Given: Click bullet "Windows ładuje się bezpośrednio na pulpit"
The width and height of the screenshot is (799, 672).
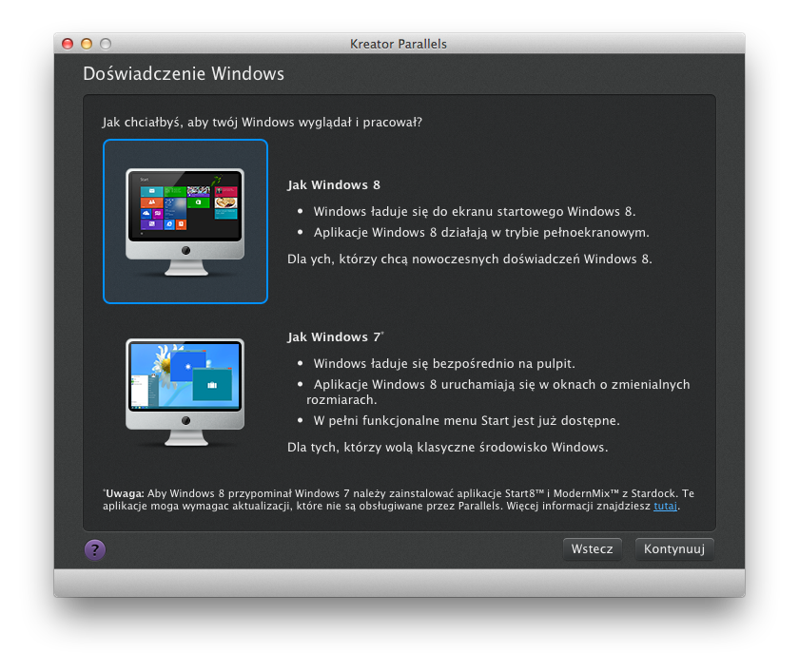Looking at the screenshot, I should point(443,363).
